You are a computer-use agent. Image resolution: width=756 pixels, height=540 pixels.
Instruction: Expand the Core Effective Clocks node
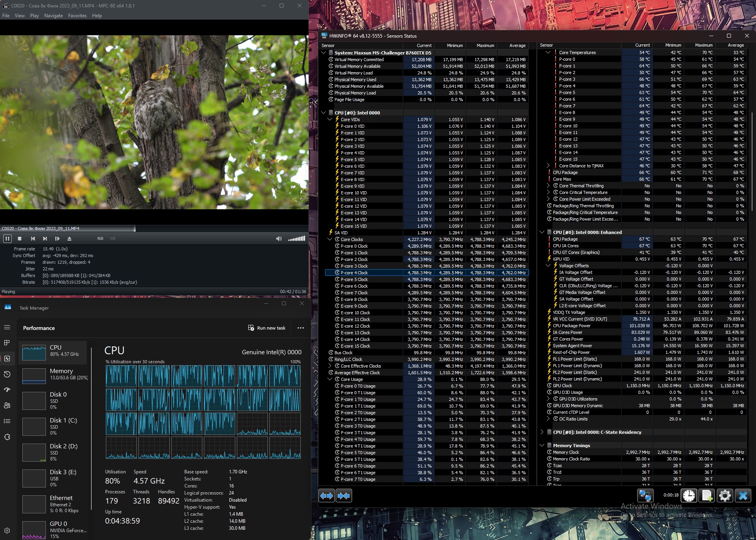[x=330, y=366]
